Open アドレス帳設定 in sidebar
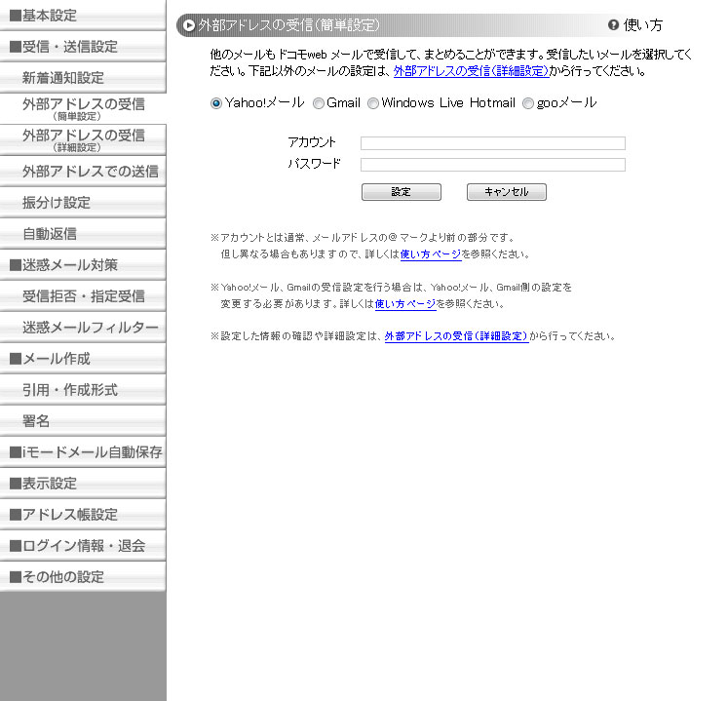The width and height of the screenshot is (728, 701). (83, 515)
